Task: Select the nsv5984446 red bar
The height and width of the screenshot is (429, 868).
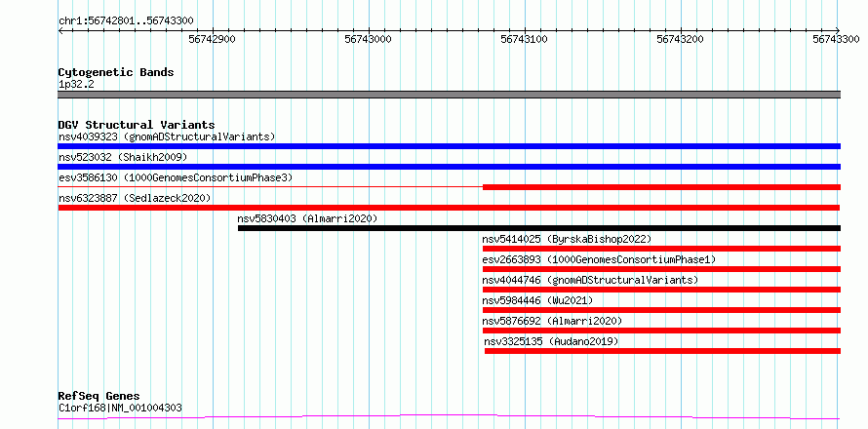Action: point(661,310)
